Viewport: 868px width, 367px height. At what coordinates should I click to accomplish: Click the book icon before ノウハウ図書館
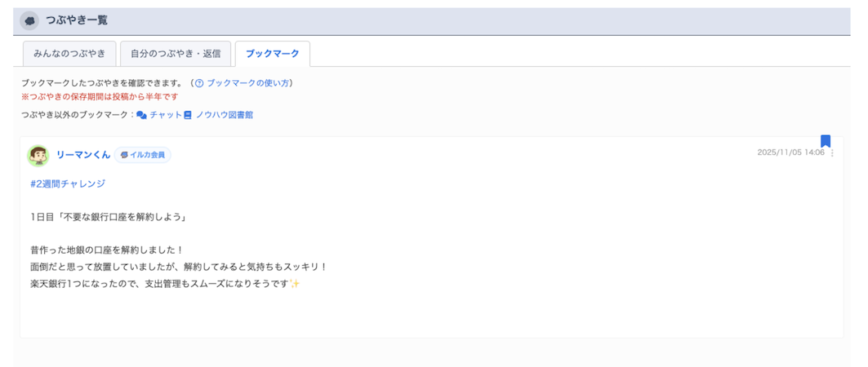(188, 115)
